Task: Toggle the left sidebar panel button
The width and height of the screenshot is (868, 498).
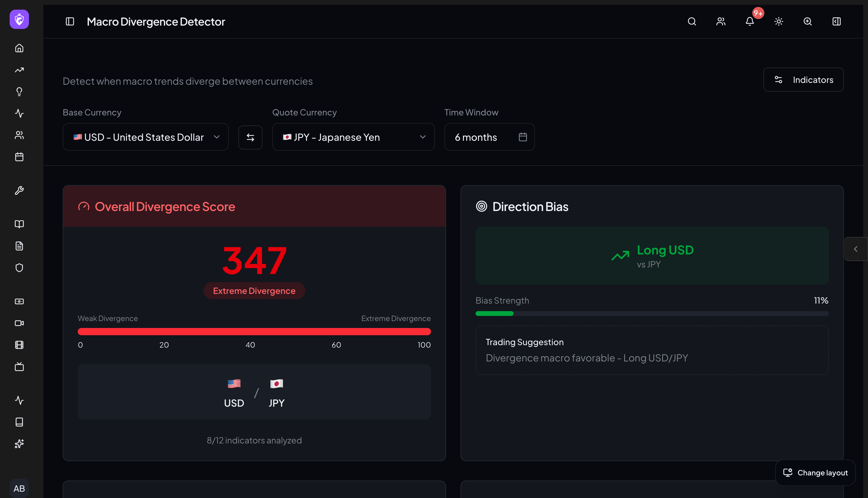Action: click(x=70, y=21)
